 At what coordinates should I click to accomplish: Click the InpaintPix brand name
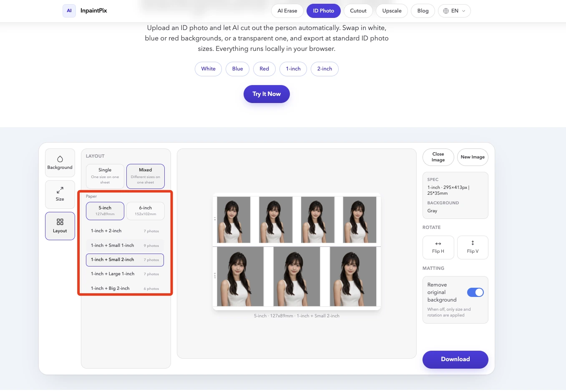pyautogui.click(x=94, y=11)
